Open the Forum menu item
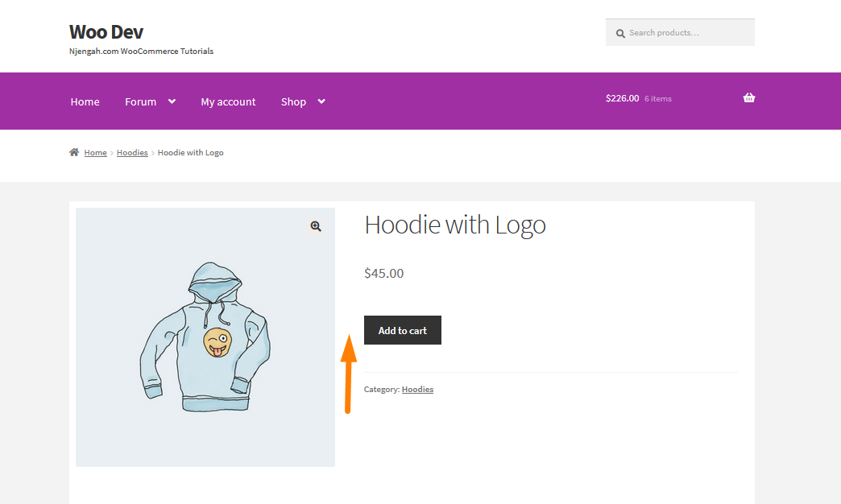The height and width of the screenshot is (504, 841). [x=140, y=102]
